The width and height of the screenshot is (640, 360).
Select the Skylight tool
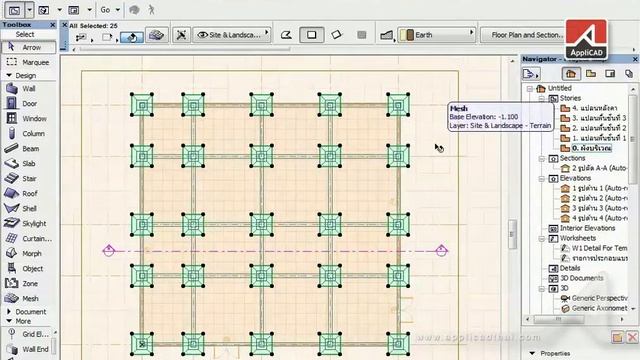point(29,224)
